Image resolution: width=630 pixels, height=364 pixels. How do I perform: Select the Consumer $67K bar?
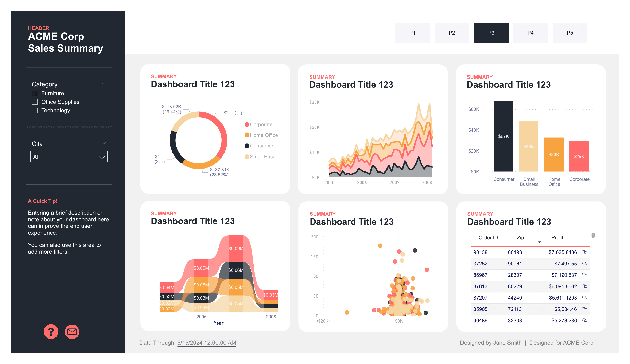tap(503, 136)
